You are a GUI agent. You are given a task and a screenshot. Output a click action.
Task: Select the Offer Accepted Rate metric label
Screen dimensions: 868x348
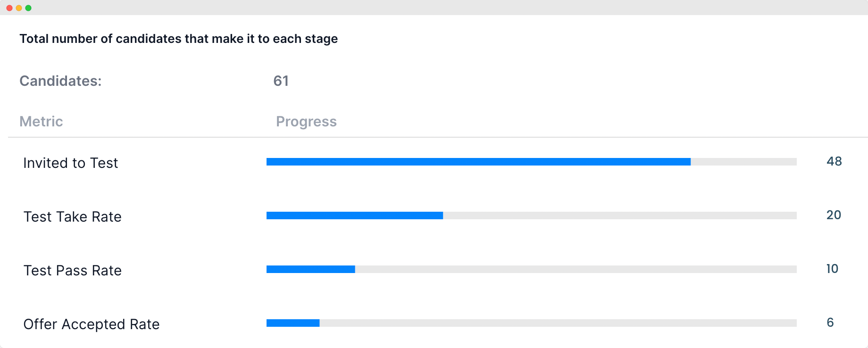92,324
